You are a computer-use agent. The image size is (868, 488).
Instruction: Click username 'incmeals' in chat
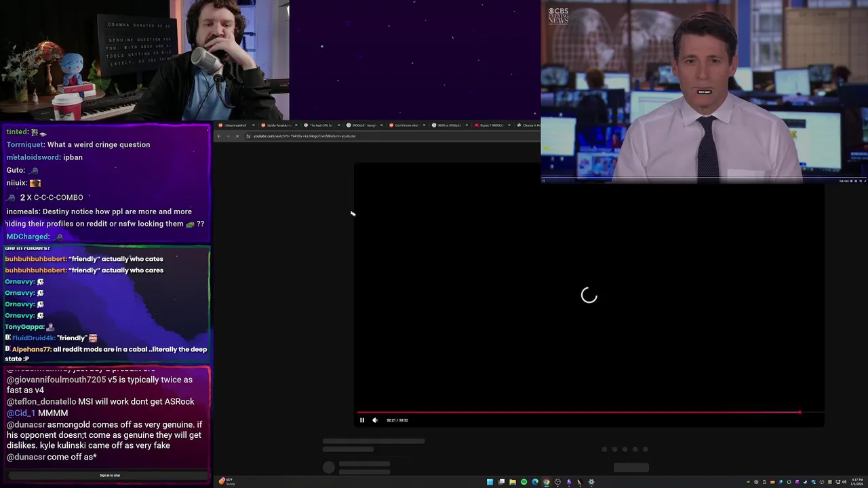click(x=23, y=211)
